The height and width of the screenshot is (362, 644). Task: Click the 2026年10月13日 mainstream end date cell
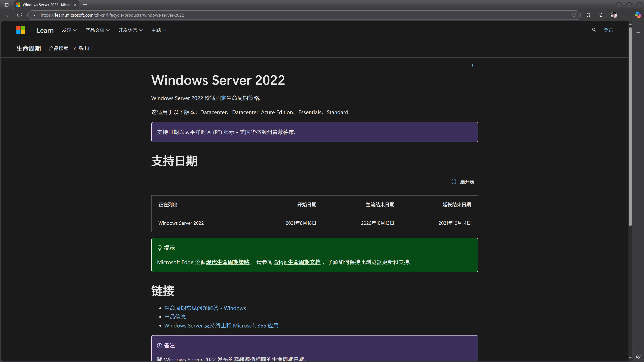(378, 223)
